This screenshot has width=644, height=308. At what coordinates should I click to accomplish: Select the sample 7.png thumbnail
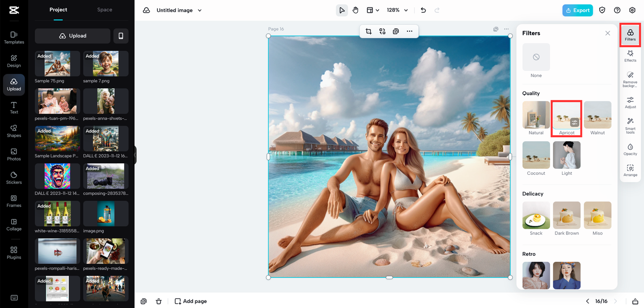[106, 63]
